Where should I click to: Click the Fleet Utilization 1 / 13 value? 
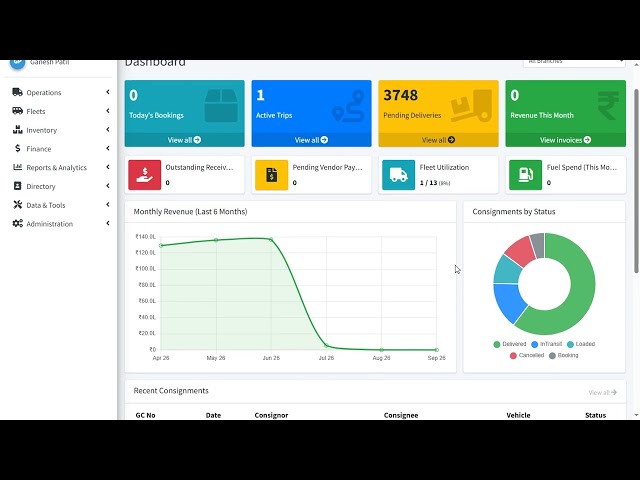428,183
